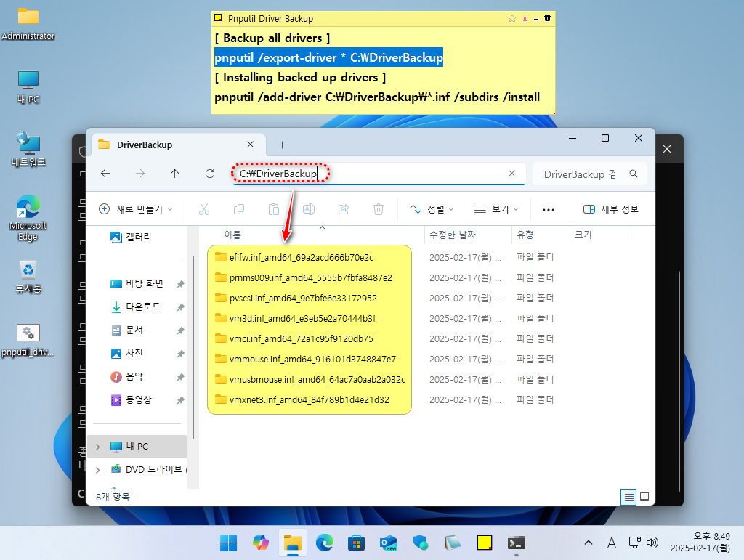Go up one folder level arrow
Screen dimensions: 744x560
[174, 174]
